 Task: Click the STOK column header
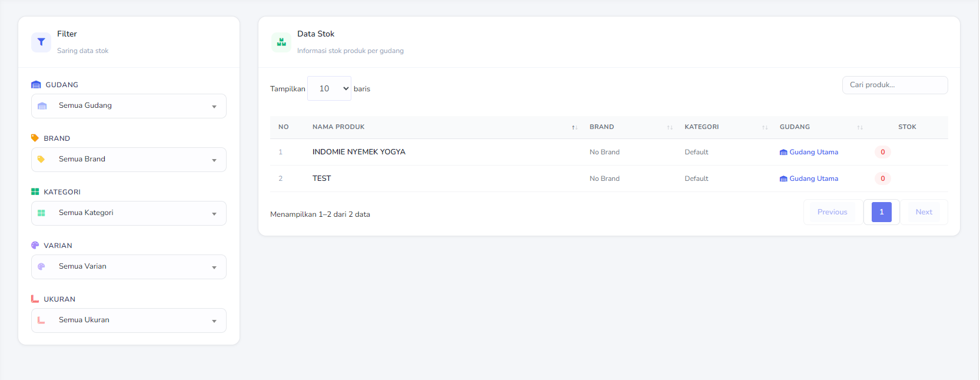click(907, 127)
